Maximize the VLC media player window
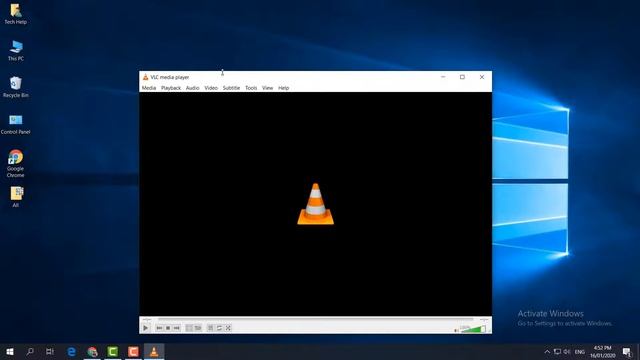The width and height of the screenshot is (640, 360). [x=462, y=77]
